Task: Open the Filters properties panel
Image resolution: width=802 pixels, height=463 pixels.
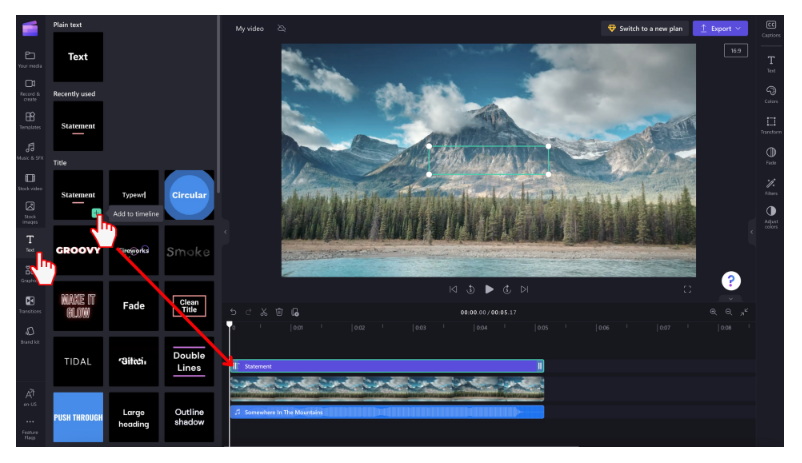Action: [x=771, y=186]
